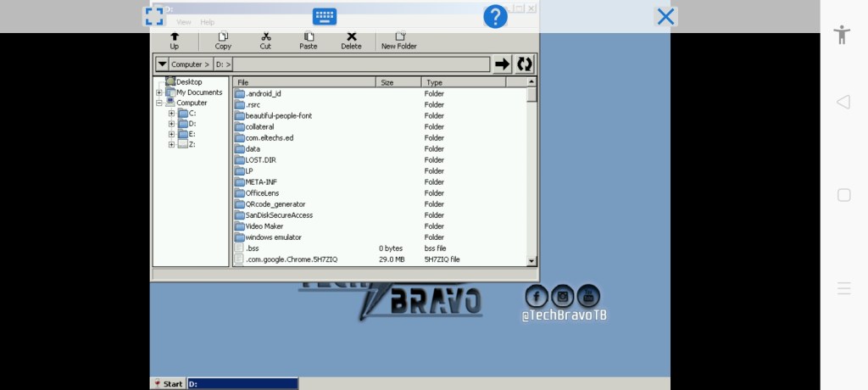Screen dimensions: 868x390
Task: Click the refresh arrows icon
Action: 525,64
